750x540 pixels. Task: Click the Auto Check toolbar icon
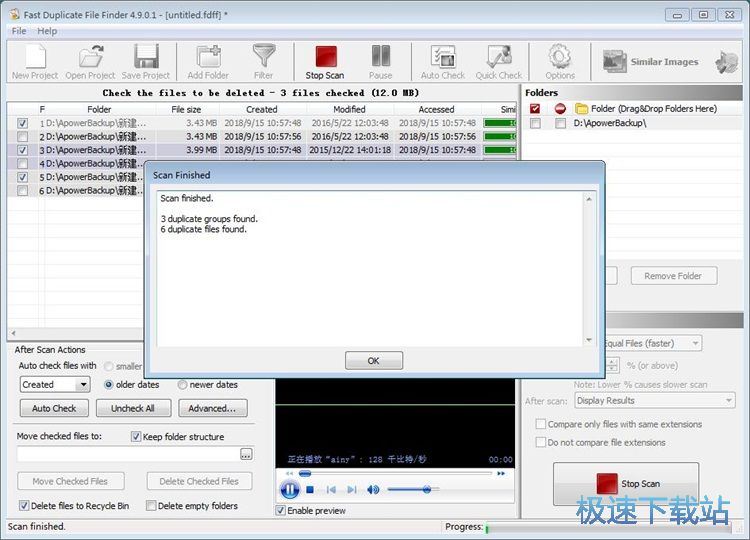[x=443, y=60]
